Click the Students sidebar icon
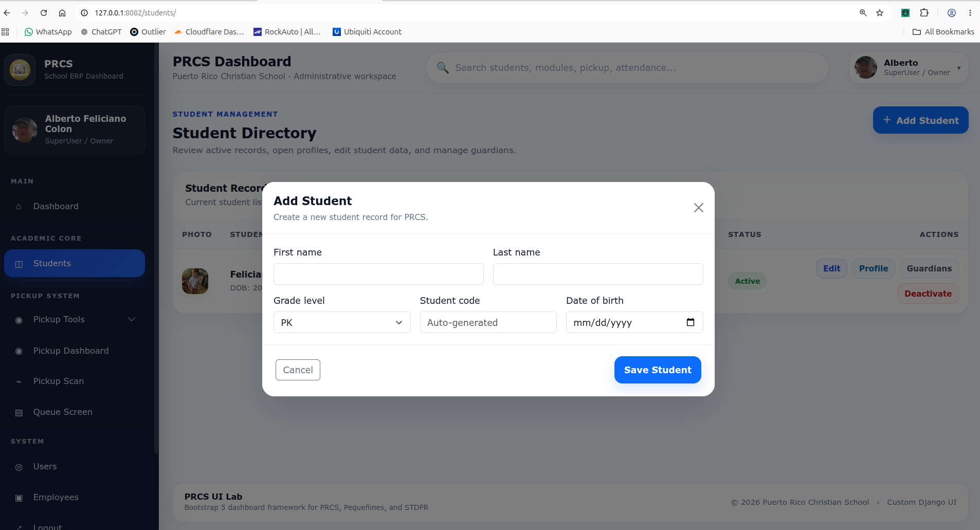This screenshot has height=530, width=980. [x=19, y=264]
